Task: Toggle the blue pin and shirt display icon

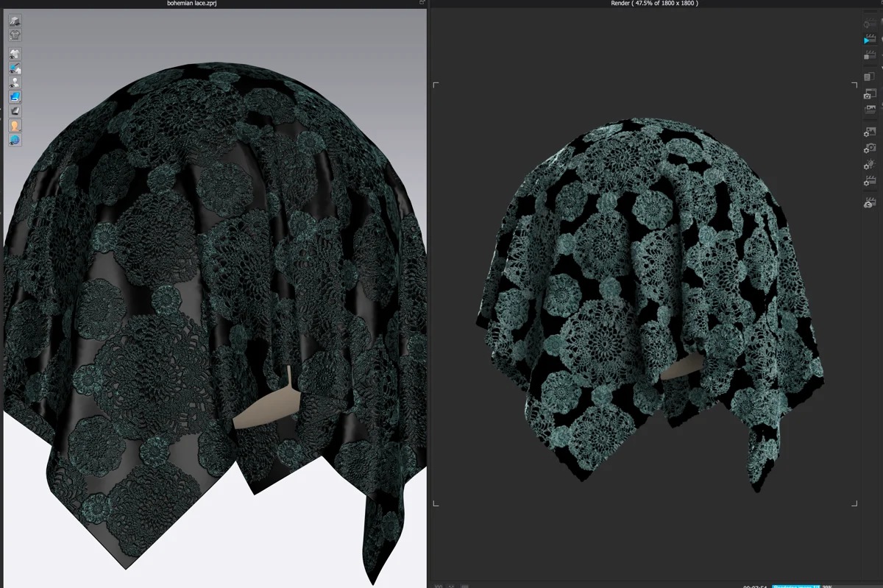Action: coord(15,68)
